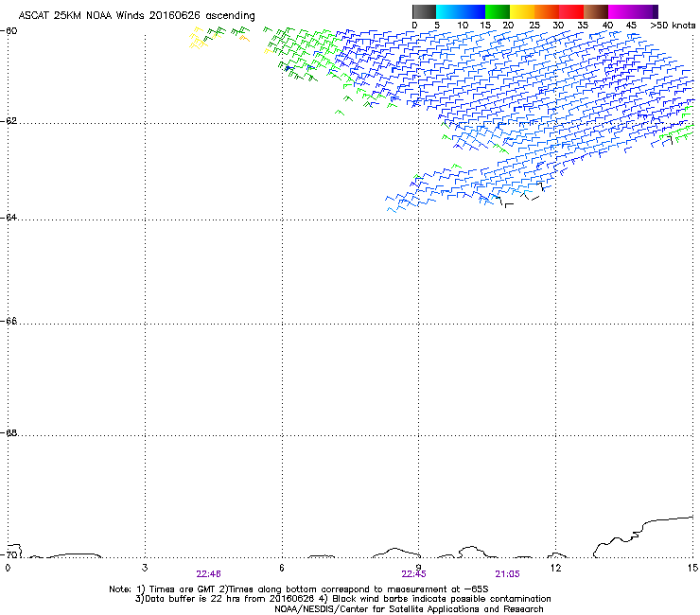The width and height of the screenshot is (700, 615).
Task: Click the blue 10-15 knots legend color
Action: click(x=473, y=11)
